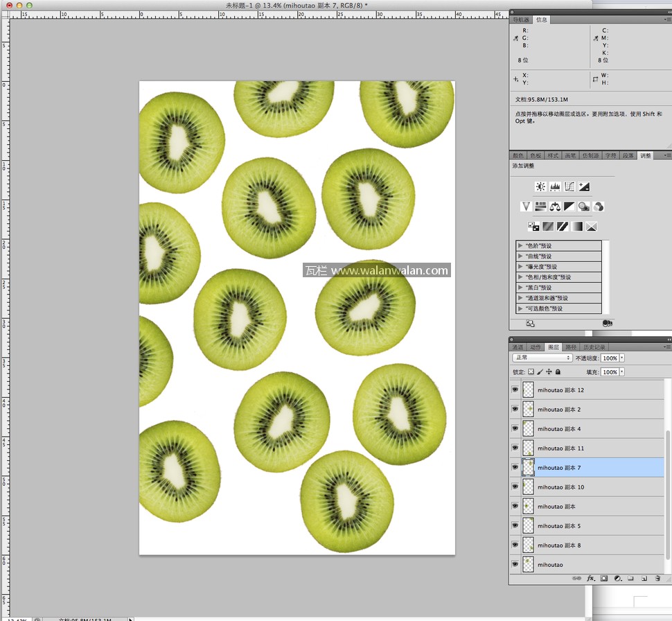This screenshot has height=621, width=672.
Task: Create a new layer
Action: click(x=644, y=578)
